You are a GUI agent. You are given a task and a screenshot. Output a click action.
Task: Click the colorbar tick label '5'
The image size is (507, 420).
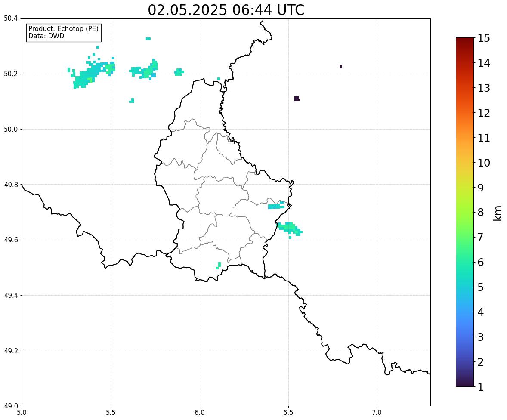tap(481, 287)
